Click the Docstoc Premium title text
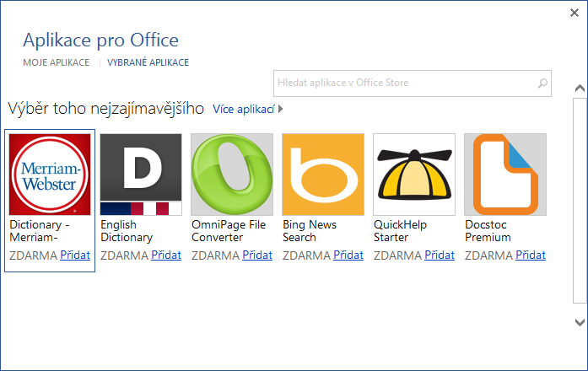 point(488,231)
